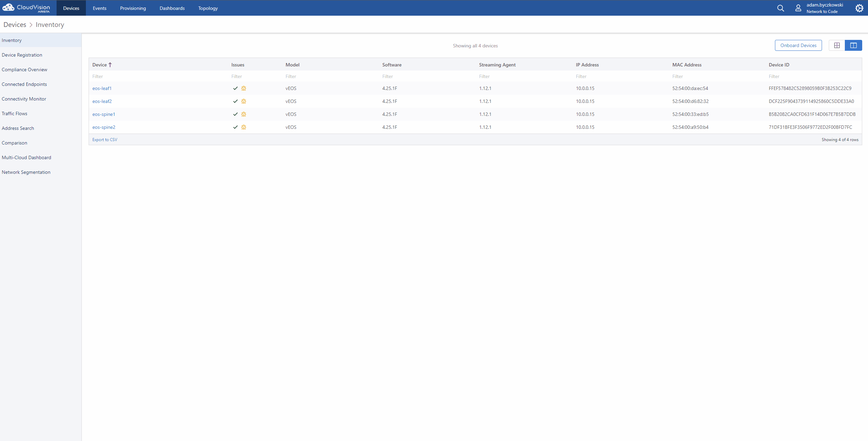Click the bug icon for eos-leaf1
This screenshot has height=441, width=868.
coord(244,88)
